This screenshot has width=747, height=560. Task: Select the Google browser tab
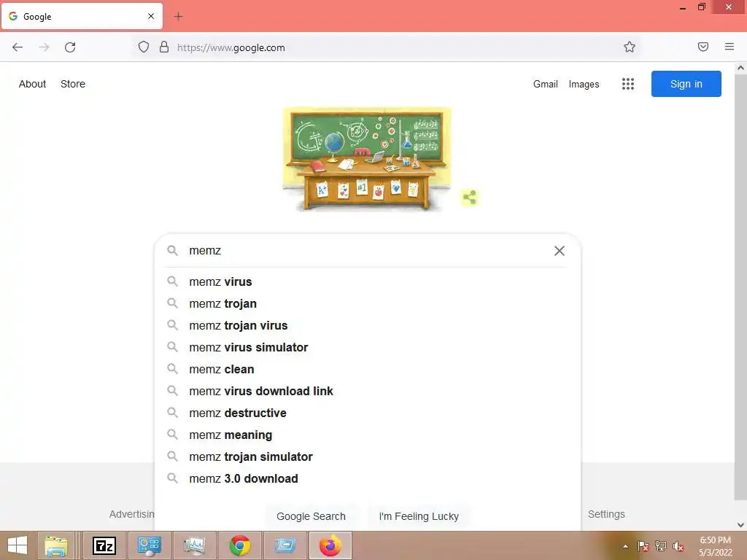click(82, 16)
